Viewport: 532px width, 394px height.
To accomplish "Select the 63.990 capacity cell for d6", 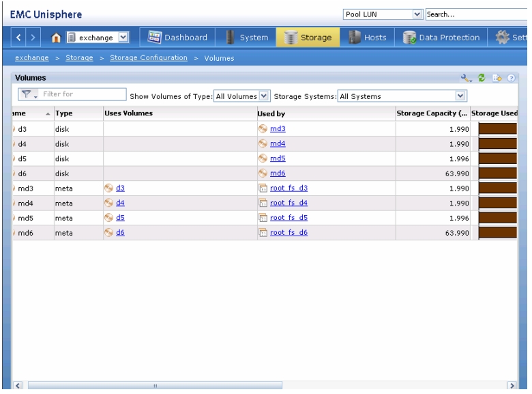I will [x=432, y=173].
